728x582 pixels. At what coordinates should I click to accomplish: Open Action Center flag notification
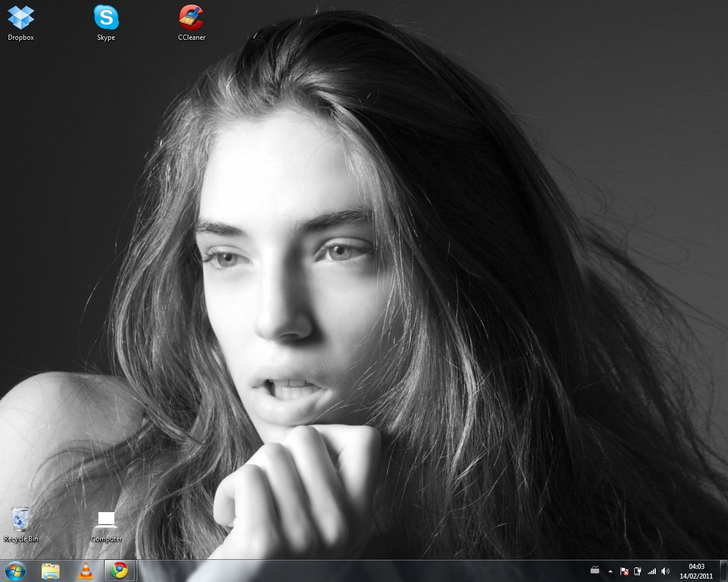[x=624, y=571]
